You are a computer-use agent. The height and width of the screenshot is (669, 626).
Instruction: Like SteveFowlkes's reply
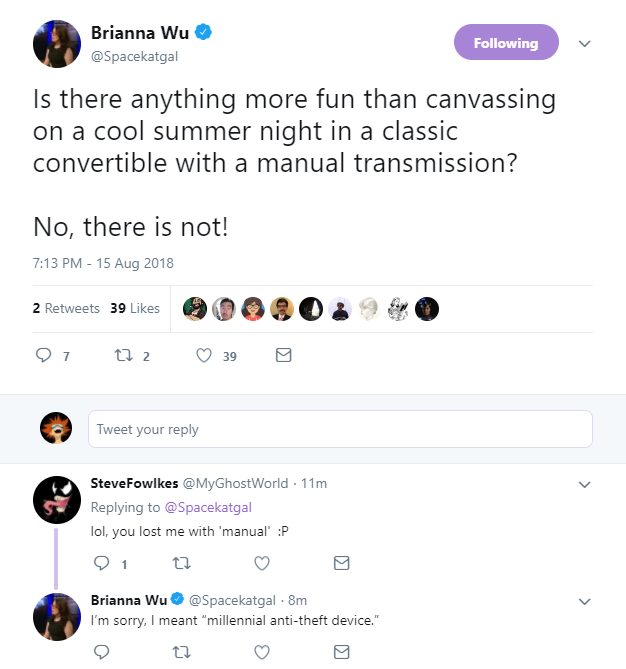(x=262, y=563)
